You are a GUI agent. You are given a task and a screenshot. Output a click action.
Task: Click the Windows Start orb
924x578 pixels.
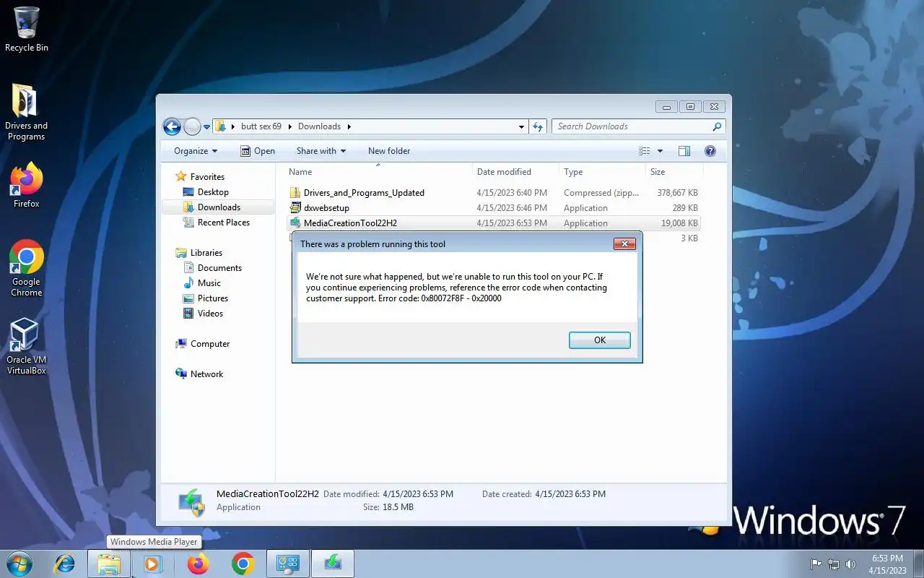[19, 563]
